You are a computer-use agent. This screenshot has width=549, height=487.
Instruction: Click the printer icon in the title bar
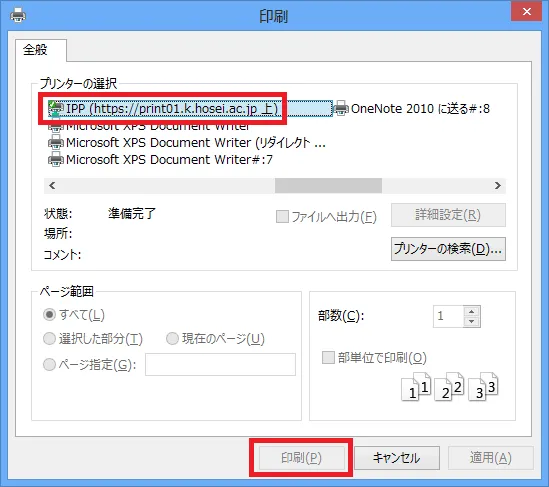coord(18,15)
